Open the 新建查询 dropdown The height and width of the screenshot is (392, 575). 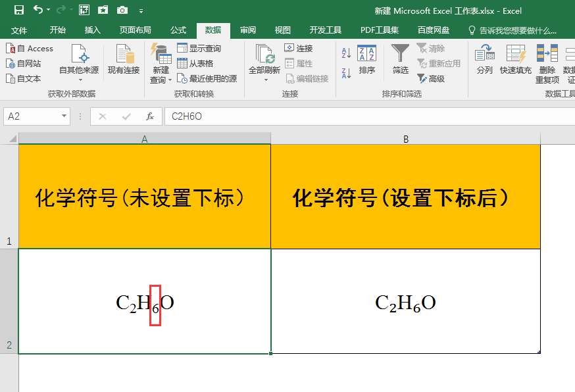tap(161, 63)
